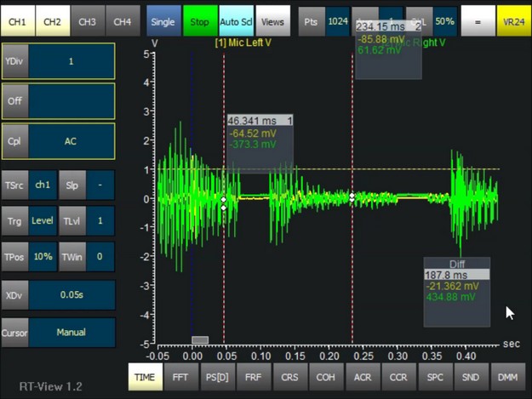Open the Cursor Manual mode selector
Viewport: 532px width, 399px height.
pos(71,333)
